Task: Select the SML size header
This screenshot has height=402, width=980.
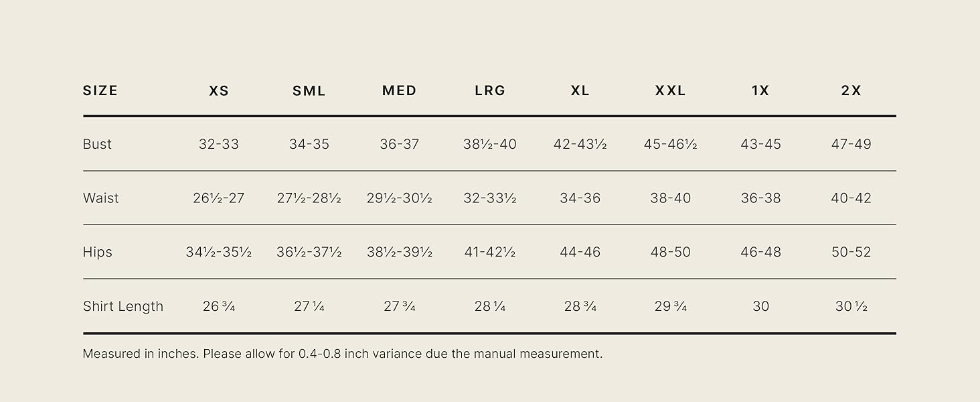Action: coord(309,90)
